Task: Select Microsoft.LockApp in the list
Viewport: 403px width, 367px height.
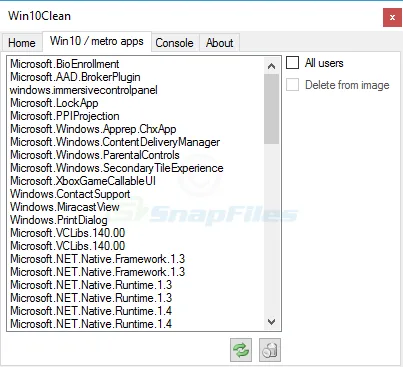Action: [x=135, y=103]
